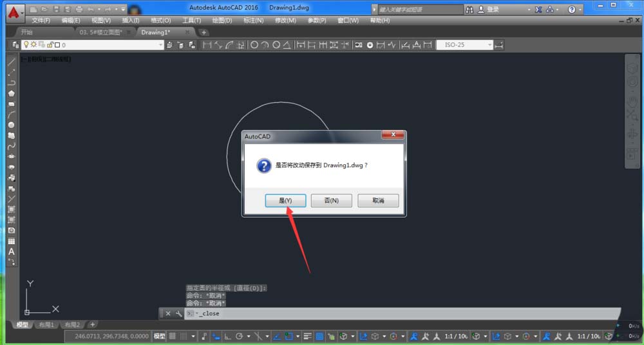Open the ISO-25 dimension style dropdown
The image size is (644, 345).
click(x=464, y=45)
